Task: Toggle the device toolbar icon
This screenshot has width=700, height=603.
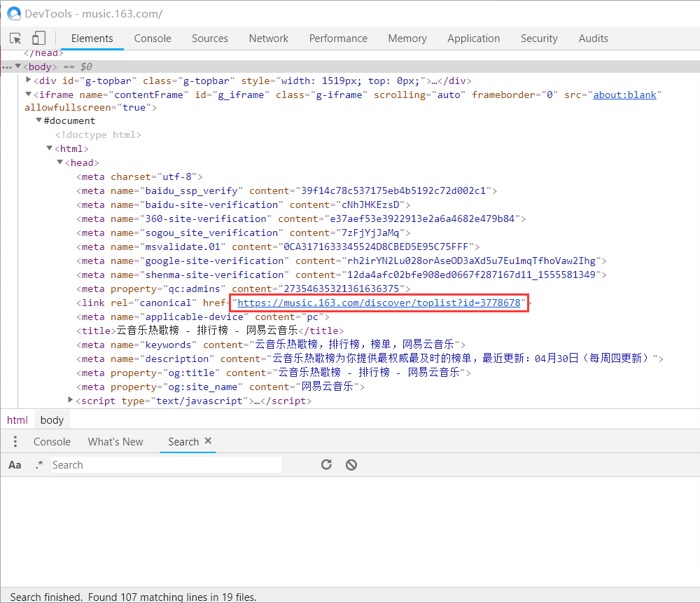Action: (38, 38)
